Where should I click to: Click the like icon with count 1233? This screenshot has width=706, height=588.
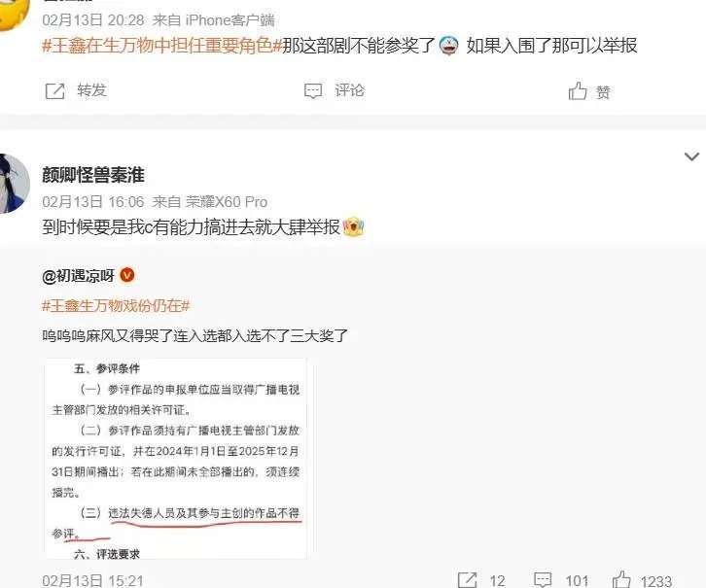(x=621, y=579)
